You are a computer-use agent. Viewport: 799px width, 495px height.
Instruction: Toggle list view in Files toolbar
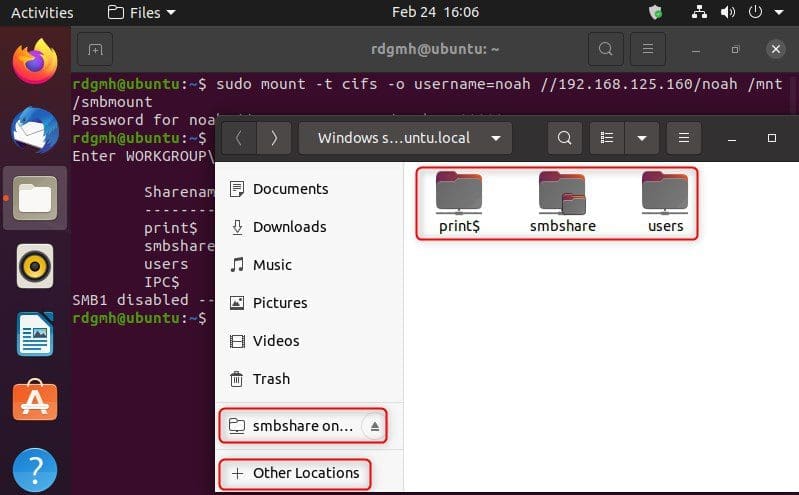coord(606,138)
